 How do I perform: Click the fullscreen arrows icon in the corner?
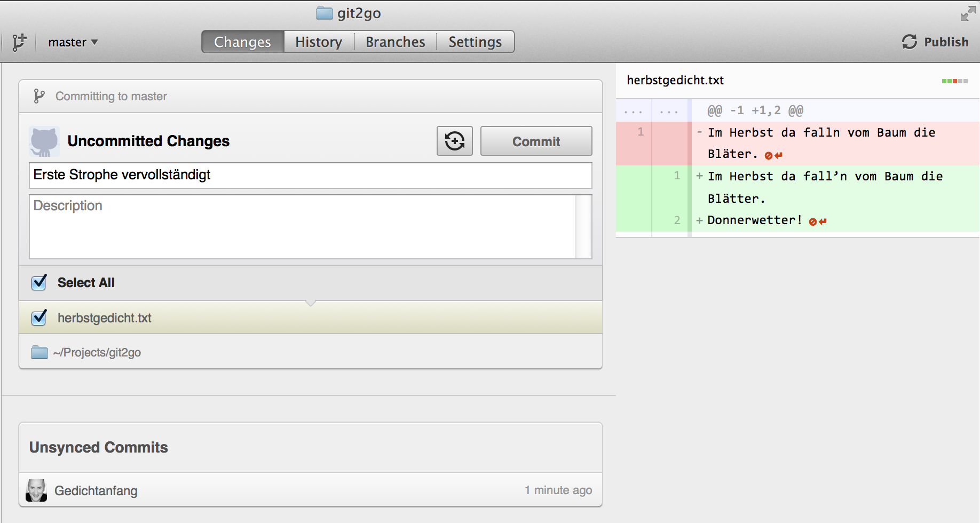pyautogui.click(x=968, y=13)
